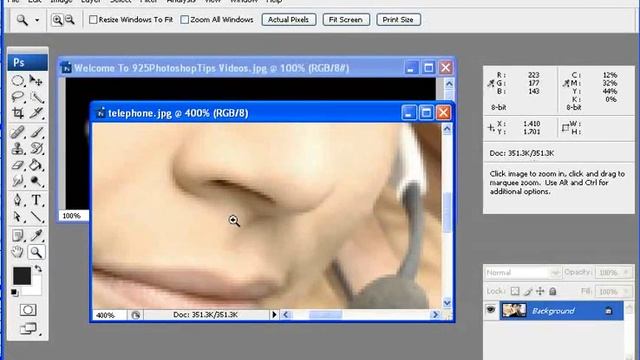Select the Brush tool
The height and width of the screenshot is (360, 640).
(36, 132)
